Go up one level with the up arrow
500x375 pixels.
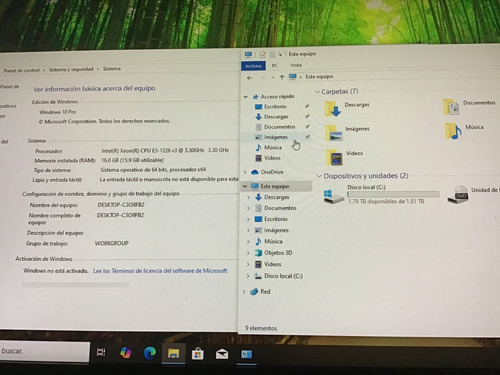point(282,77)
